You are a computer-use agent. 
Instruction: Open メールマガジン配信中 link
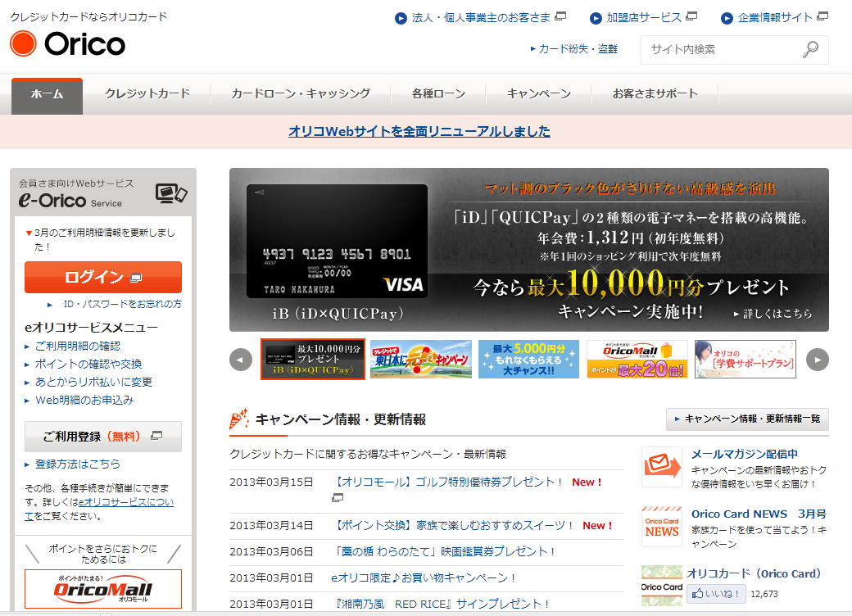[745, 454]
